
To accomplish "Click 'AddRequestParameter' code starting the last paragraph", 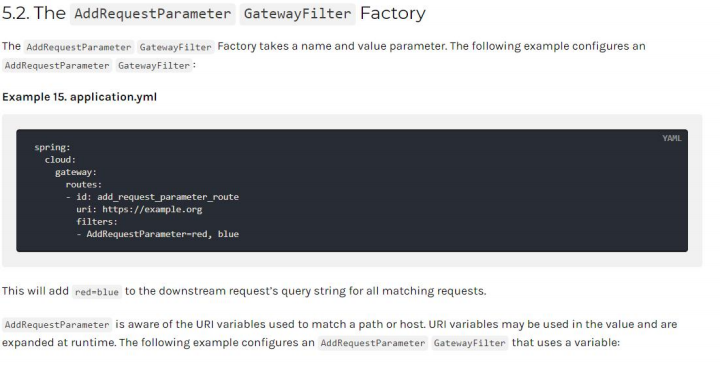I will (x=57, y=324).
